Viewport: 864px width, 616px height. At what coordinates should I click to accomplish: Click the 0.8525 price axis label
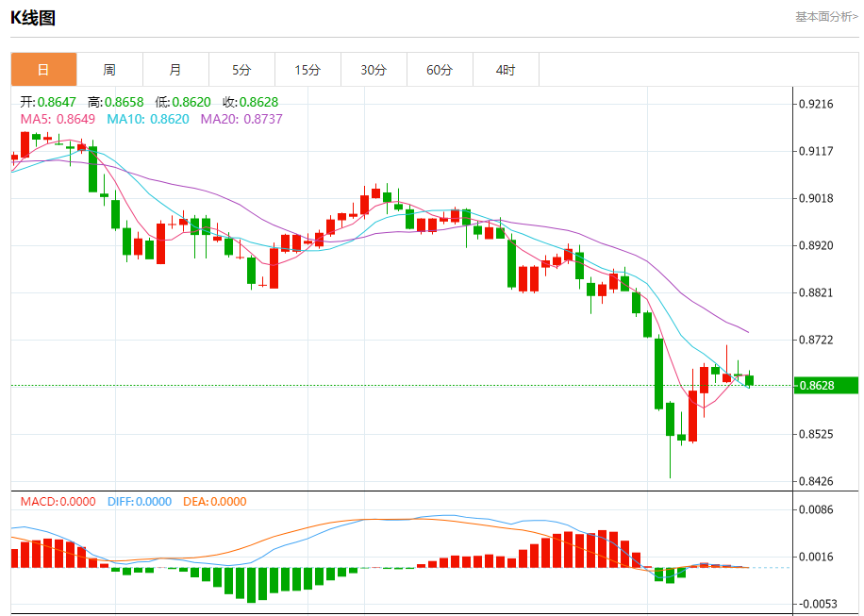816,434
